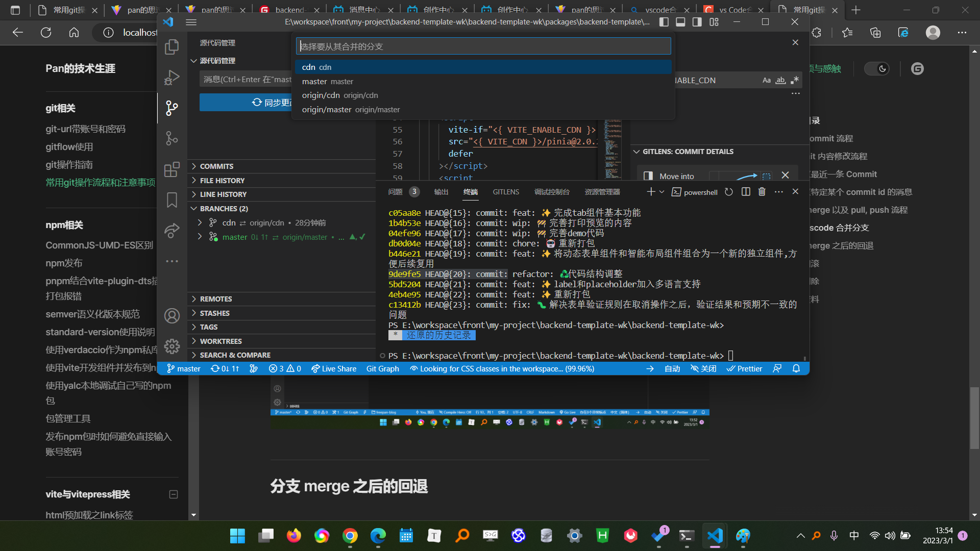Toggle Match Case in the find widget
The image size is (980, 551).
pos(766,80)
